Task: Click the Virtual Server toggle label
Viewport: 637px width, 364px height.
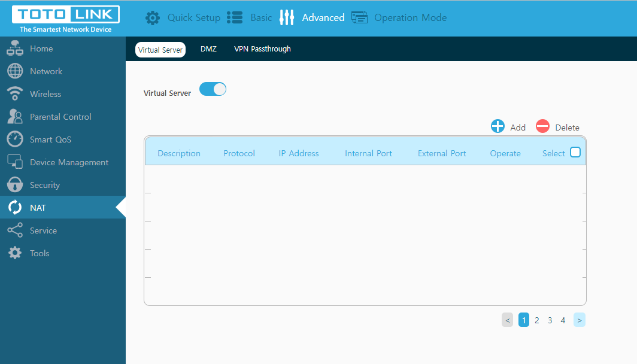Action: click(167, 93)
